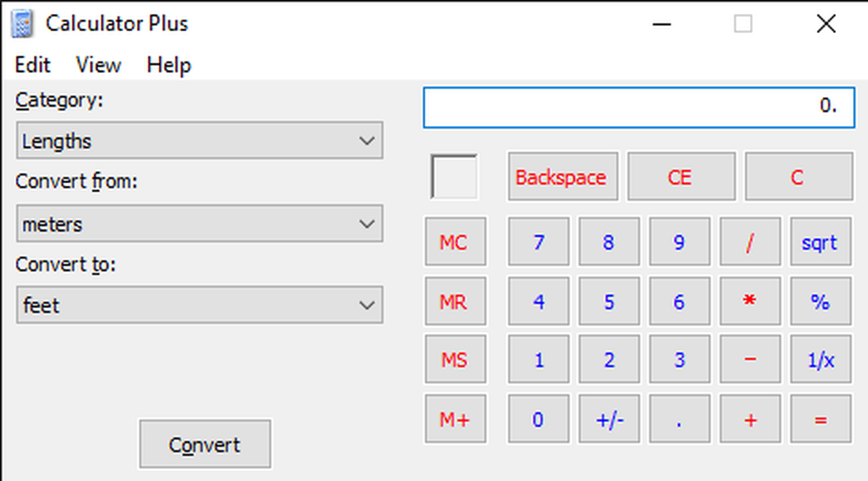This screenshot has width=868, height=481.
Task: Click the calculator display field showing 0.
Action: click(639, 108)
